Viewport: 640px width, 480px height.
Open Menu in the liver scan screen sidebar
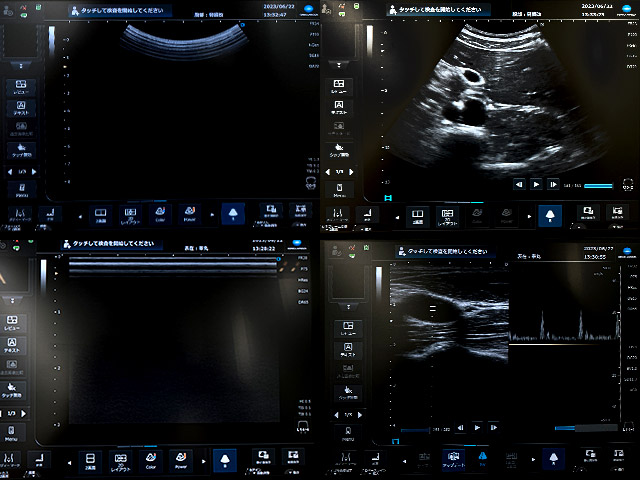[x=339, y=189]
